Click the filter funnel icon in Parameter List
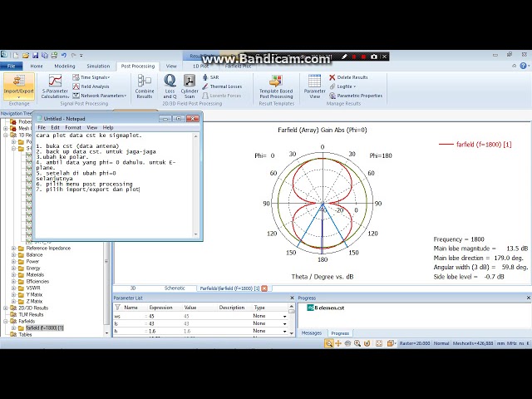 pos(117,308)
